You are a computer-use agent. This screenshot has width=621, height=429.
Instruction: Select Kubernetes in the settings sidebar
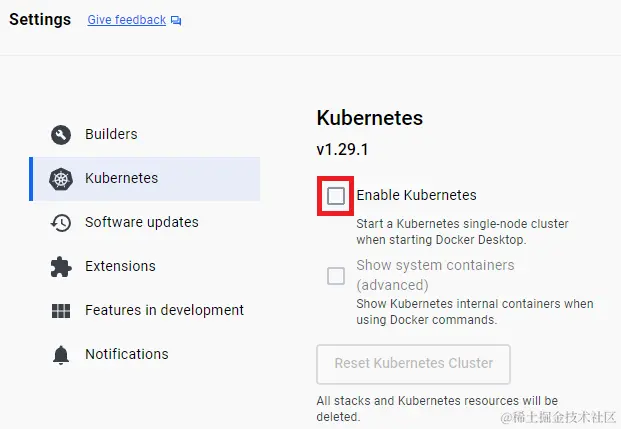(121, 178)
